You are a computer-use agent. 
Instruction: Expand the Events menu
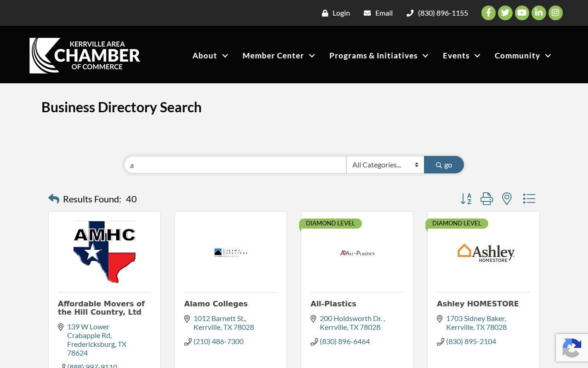tap(462, 56)
